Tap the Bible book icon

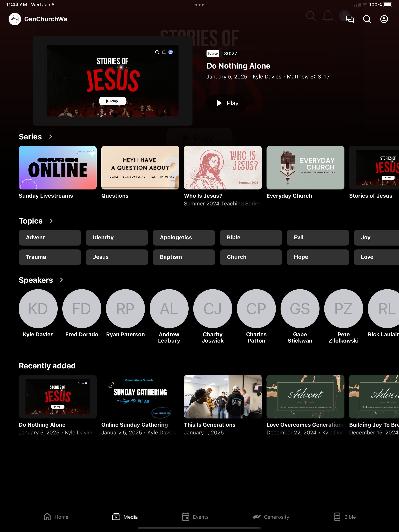pos(337,517)
